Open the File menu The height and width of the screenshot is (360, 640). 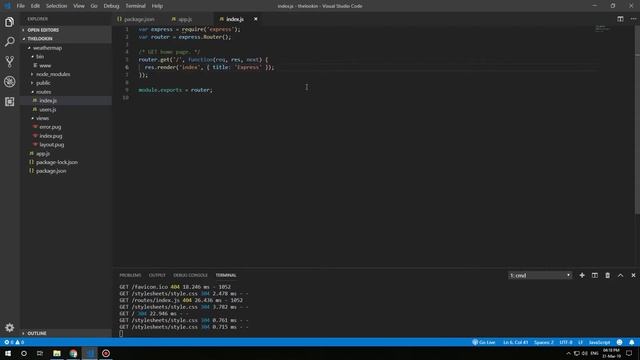(x=20, y=6)
